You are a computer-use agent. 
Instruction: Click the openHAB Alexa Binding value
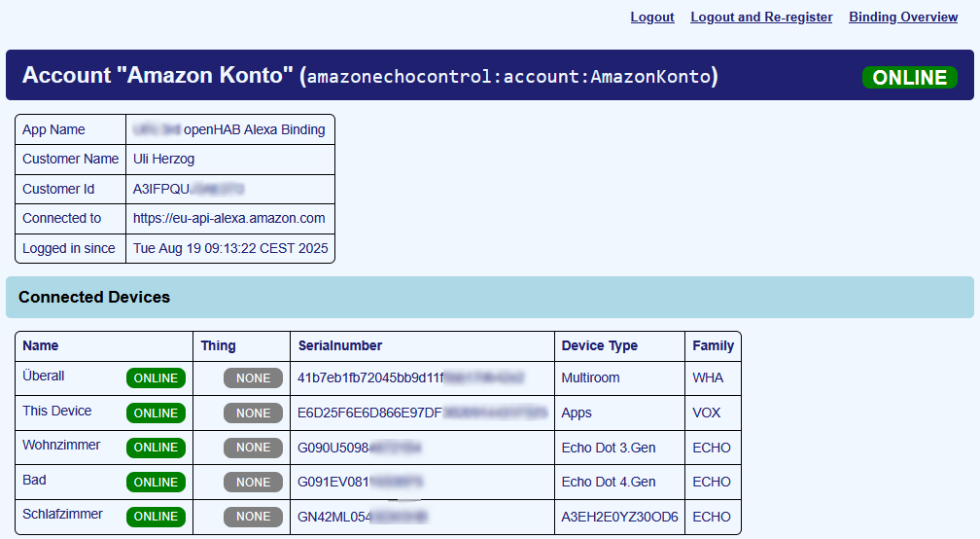(255, 129)
